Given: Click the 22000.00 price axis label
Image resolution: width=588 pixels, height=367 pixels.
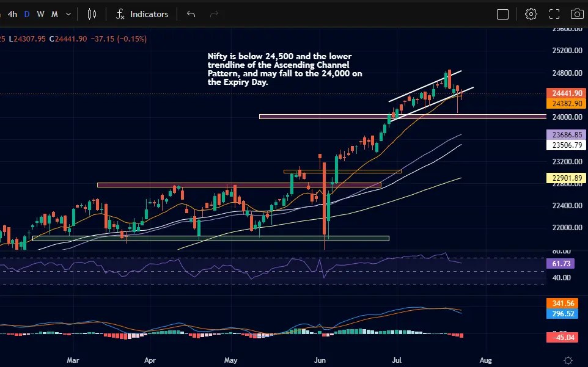Looking at the screenshot, I should [x=567, y=227].
